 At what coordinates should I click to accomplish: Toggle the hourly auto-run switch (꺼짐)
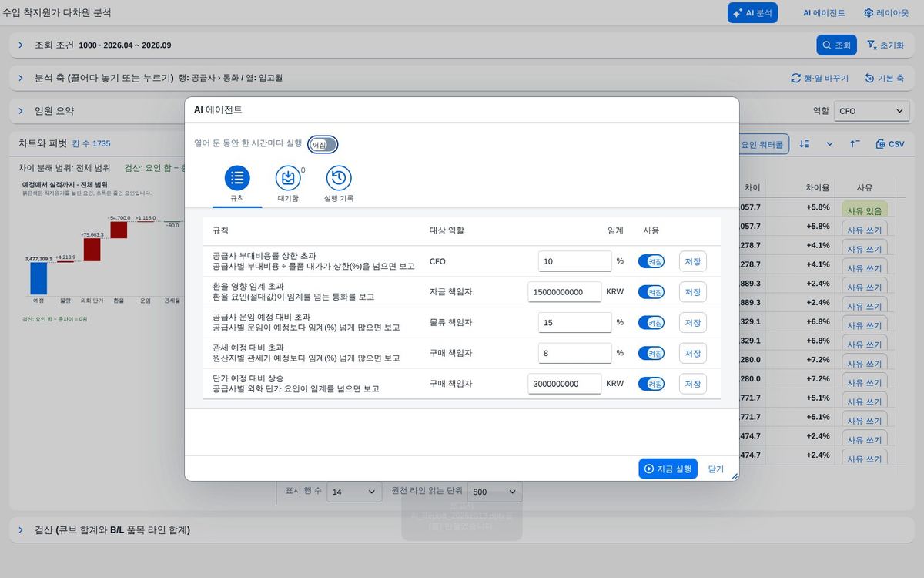pyautogui.click(x=323, y=145)
